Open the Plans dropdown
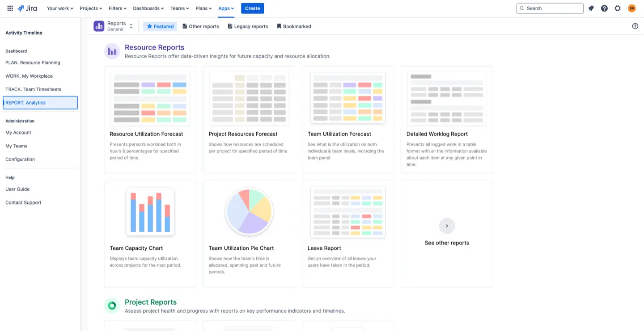 point(203,8)
